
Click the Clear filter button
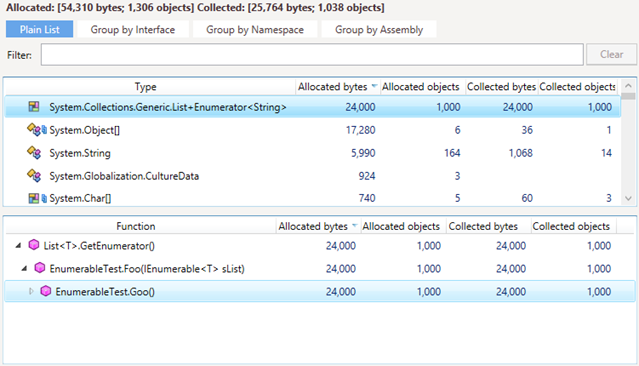(611, 54)
